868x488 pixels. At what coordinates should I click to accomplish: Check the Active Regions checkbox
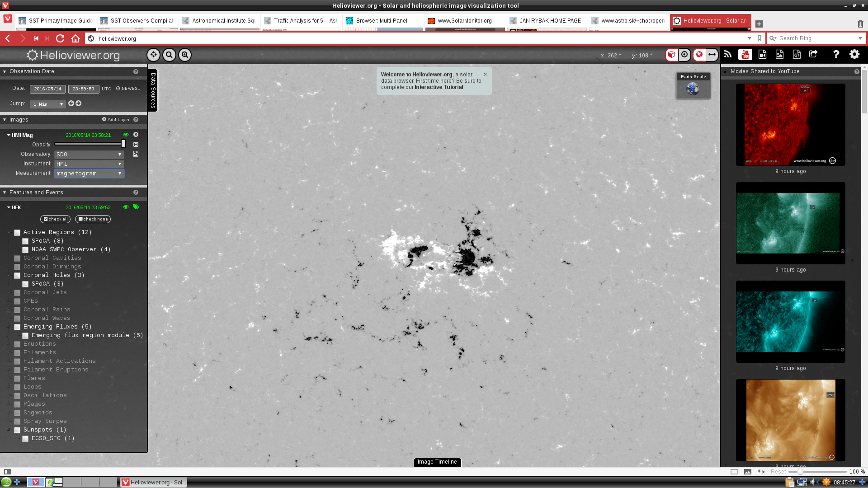(x=17, y=233)
